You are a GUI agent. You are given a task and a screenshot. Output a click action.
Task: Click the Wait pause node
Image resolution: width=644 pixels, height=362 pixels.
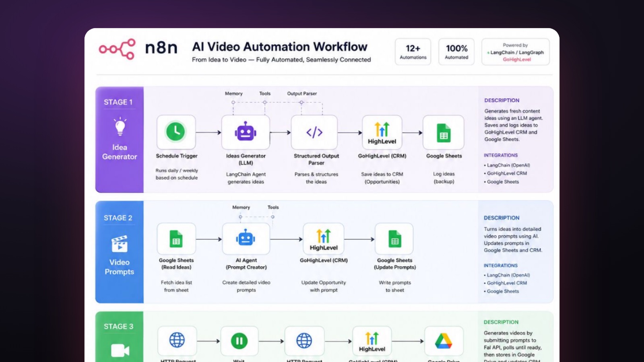[239, 341]
